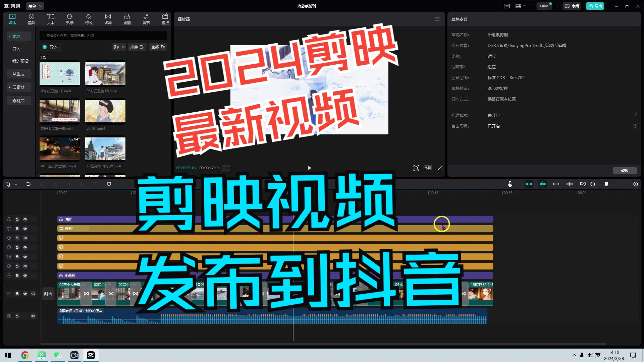Open the player panel hamburger menu
Viewport: 644px width, 362px height.
click(x=437, y=19)
